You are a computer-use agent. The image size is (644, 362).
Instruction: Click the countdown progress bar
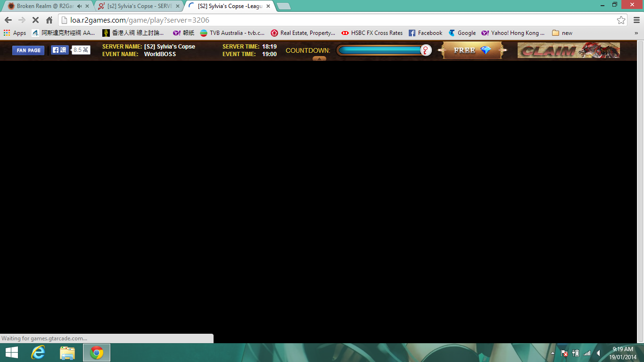(x=380, y=50)
